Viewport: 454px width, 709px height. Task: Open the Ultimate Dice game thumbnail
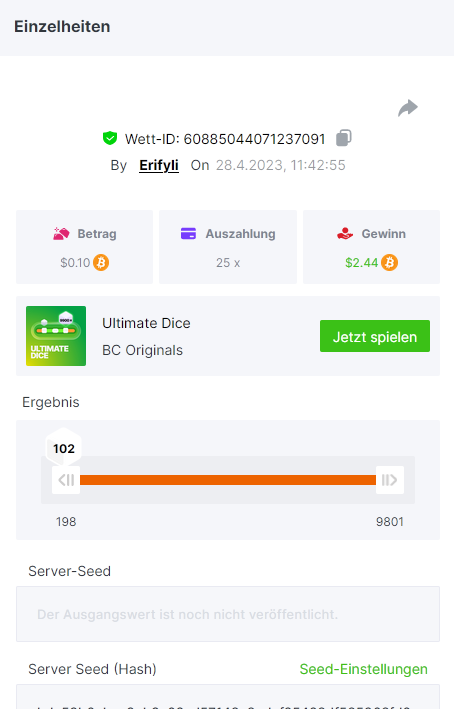pyautogui.click(x=56, y=336)
